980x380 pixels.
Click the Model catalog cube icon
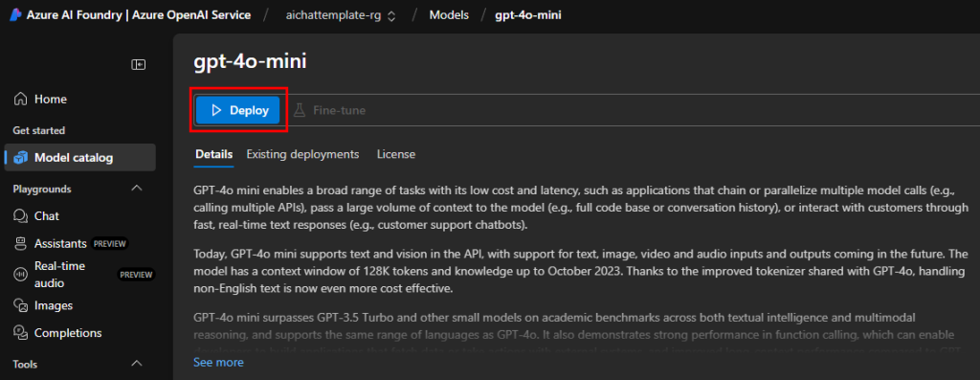coord(21,158)
